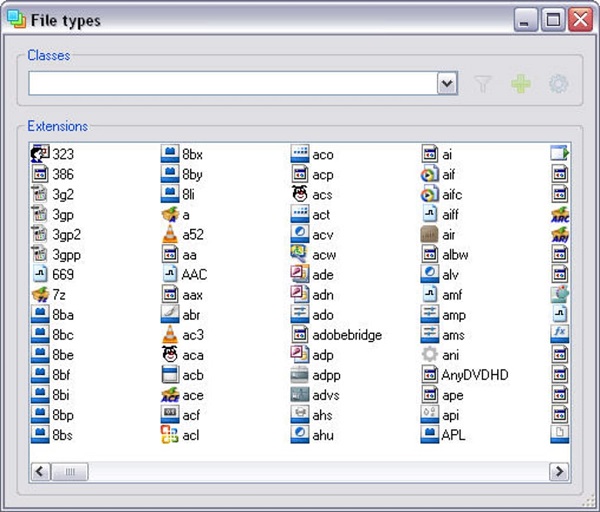Click the left arrow of the horizontal scrollbar
The image size is (600, 512).
click(x=40, y=471)
